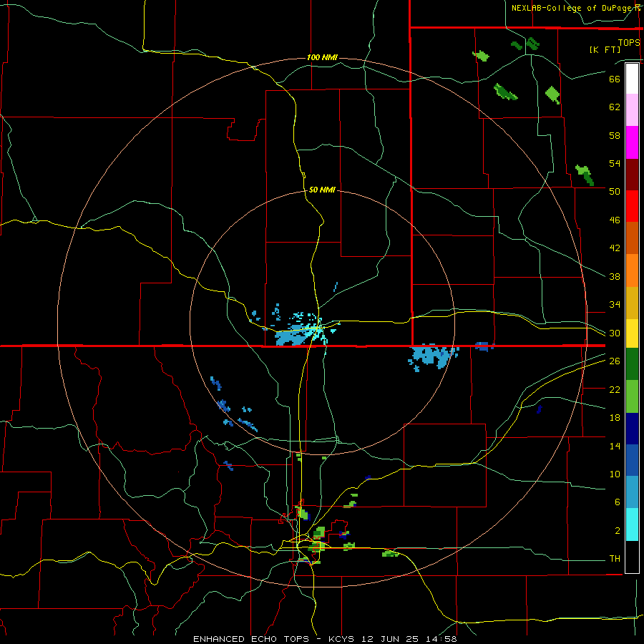Click the 'TOPS' legend title
The height and width of the screenshot is (644, 644).
coord(629,42)
